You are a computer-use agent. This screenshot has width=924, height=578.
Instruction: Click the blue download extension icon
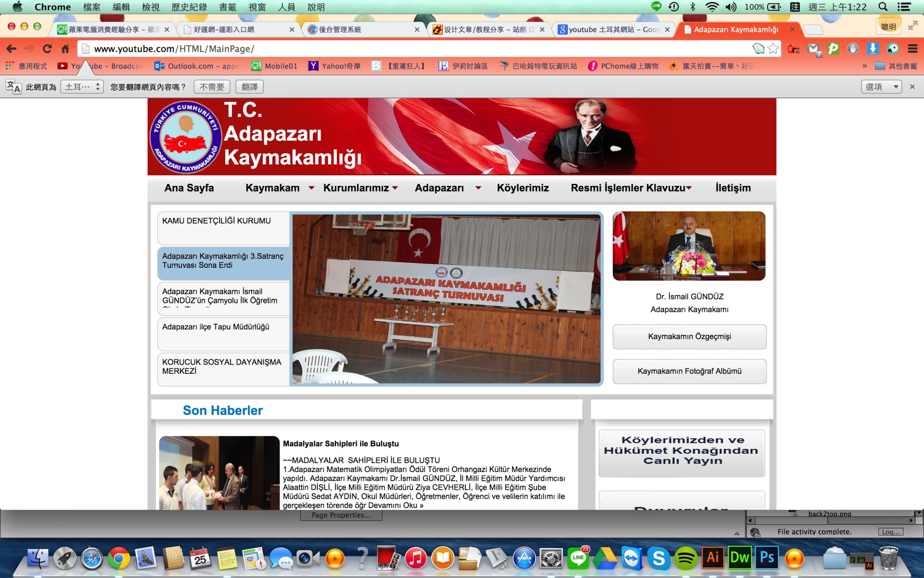[873, 49]
